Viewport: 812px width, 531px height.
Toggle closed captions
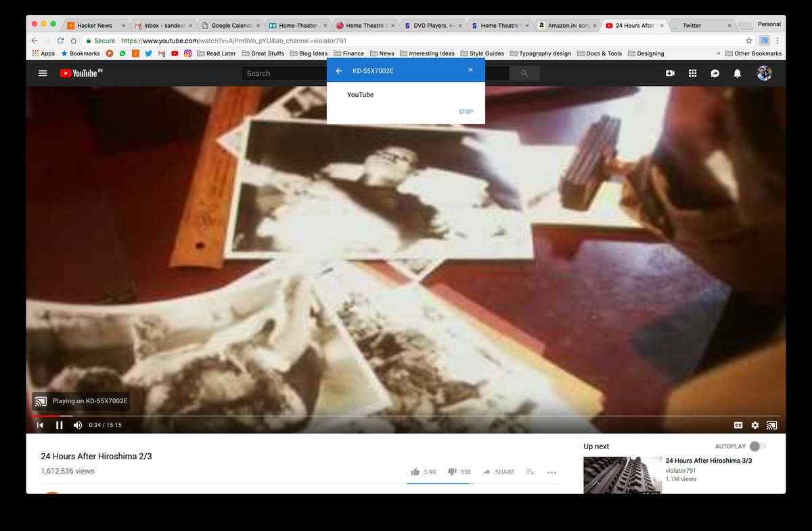[x=738, y=425]
